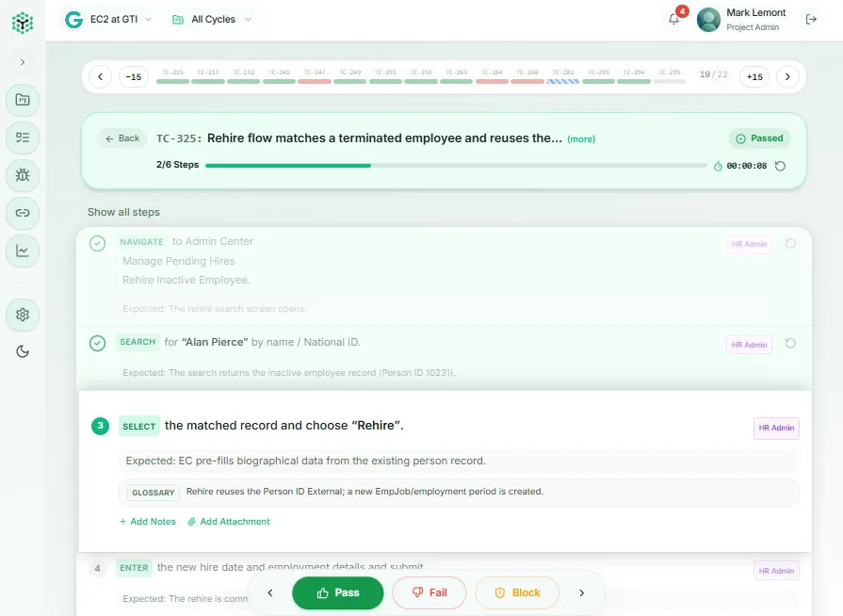Toggle the check mark on Navigate step
Viewport: 843px width, 616px height.
[97, 244]
